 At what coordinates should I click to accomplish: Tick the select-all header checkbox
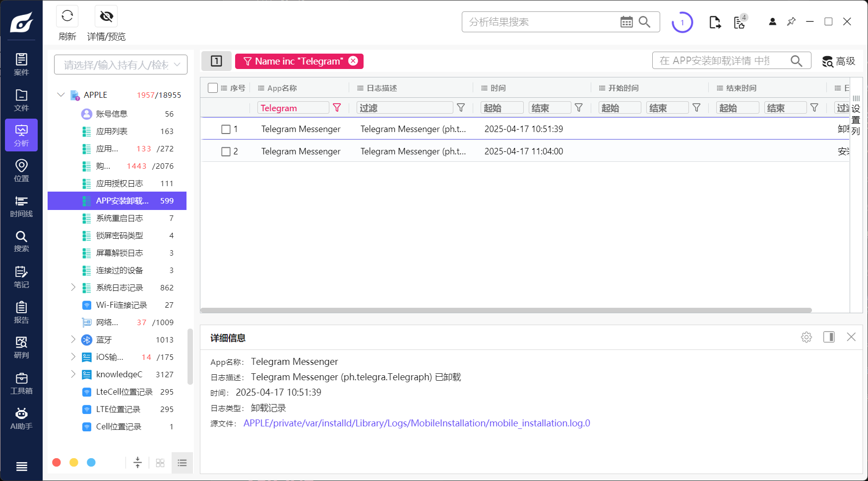213,88
